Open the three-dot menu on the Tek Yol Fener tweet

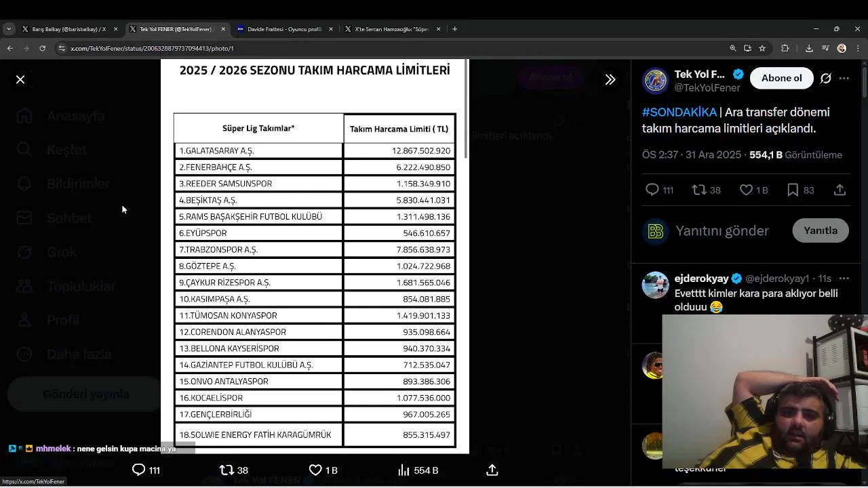pyautogui.click(x=844, y=78)
